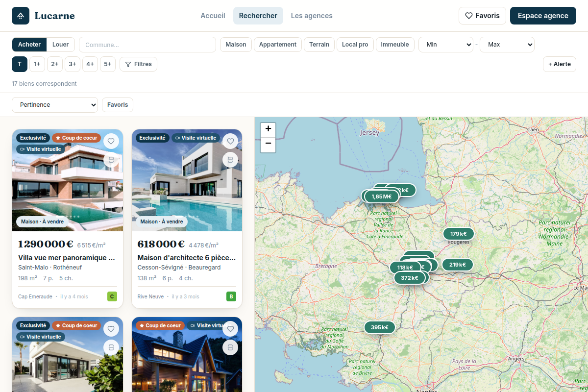
Task: Click compare icon on Villa vue mer listing
Action: click(111, 160)
